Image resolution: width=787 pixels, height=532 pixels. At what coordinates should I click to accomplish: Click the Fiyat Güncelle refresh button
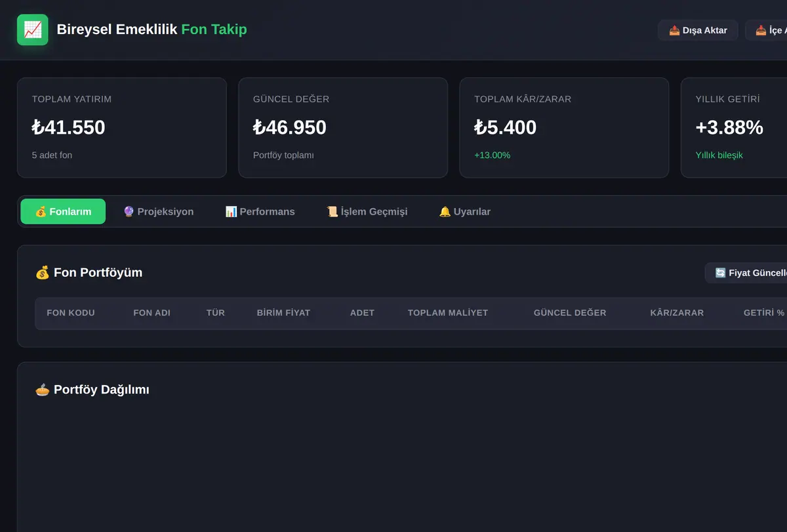746,273
